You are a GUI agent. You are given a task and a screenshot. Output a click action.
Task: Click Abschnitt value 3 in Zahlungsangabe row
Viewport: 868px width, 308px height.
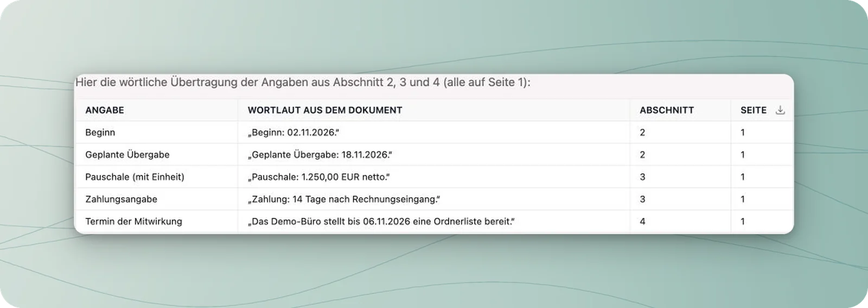coord(642,199)
